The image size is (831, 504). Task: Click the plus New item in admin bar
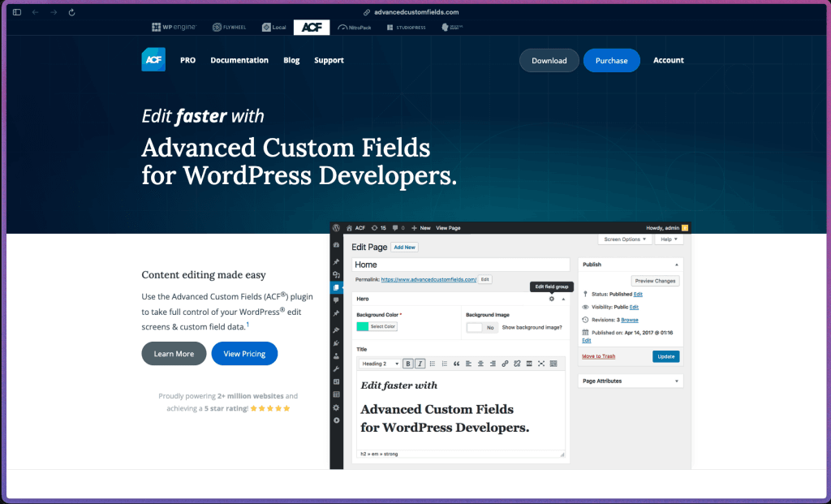click(421, 228)
